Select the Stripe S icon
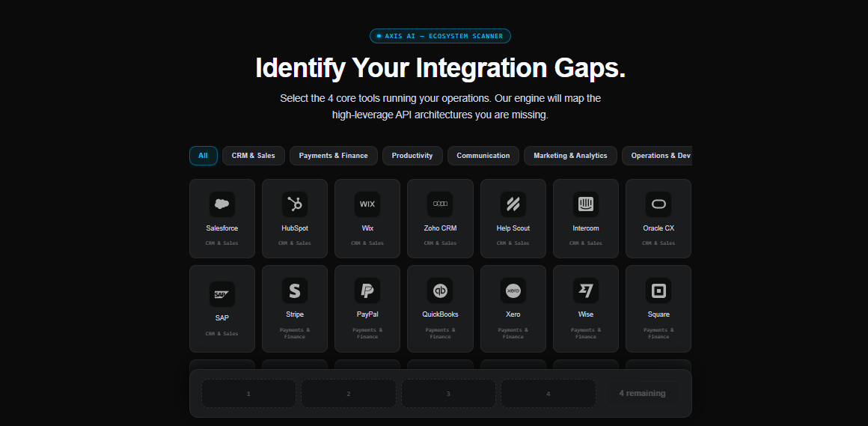This screenshot has height=426, width=868. point(295,290)
